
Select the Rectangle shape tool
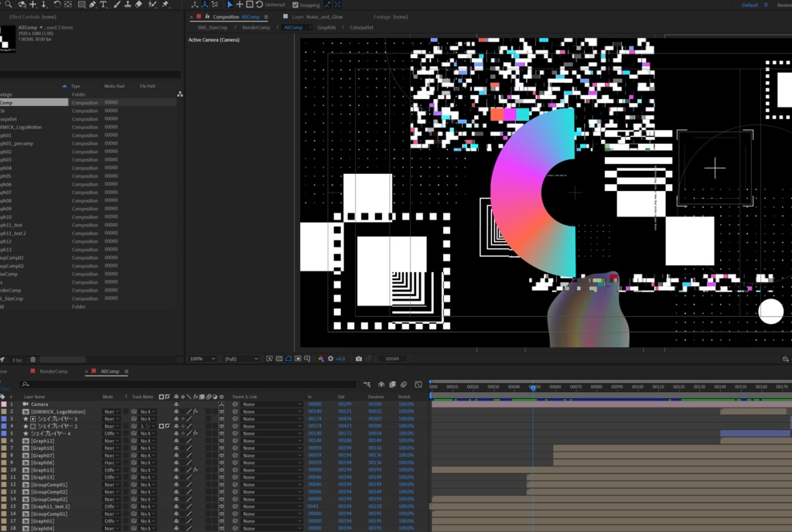(80, 5)
